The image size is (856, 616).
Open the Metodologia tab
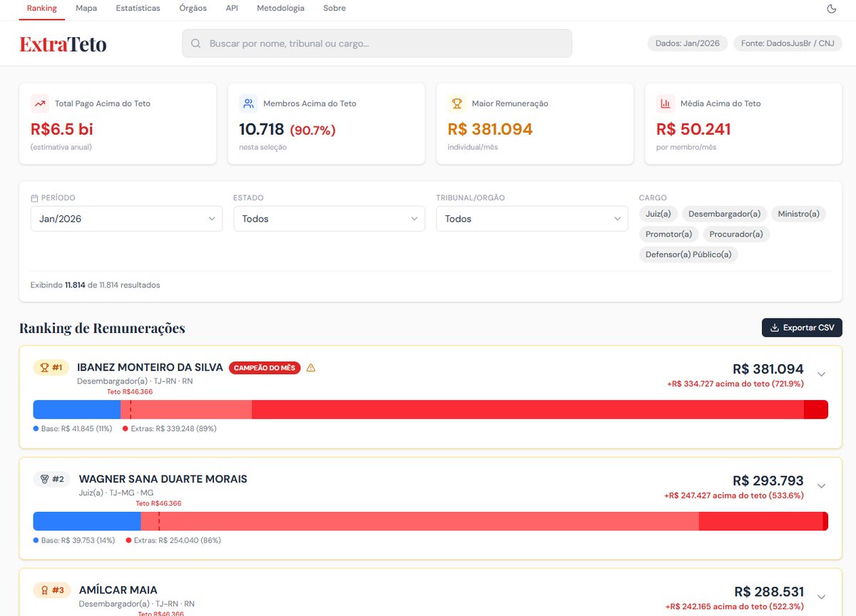tap(280, 9)
